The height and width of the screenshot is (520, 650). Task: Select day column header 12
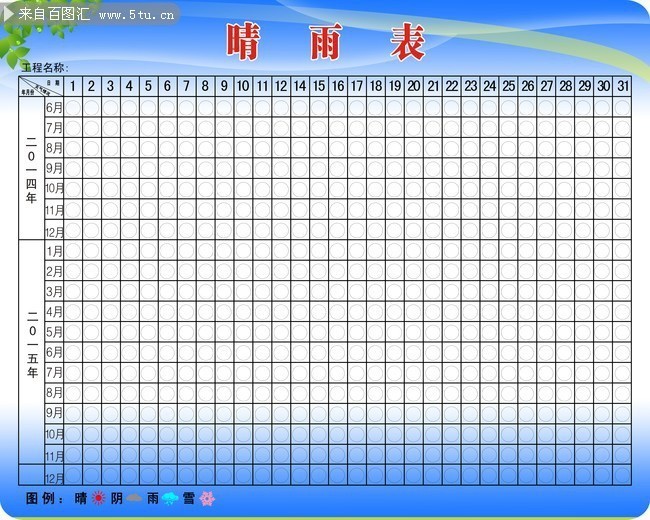coord(281,86)
